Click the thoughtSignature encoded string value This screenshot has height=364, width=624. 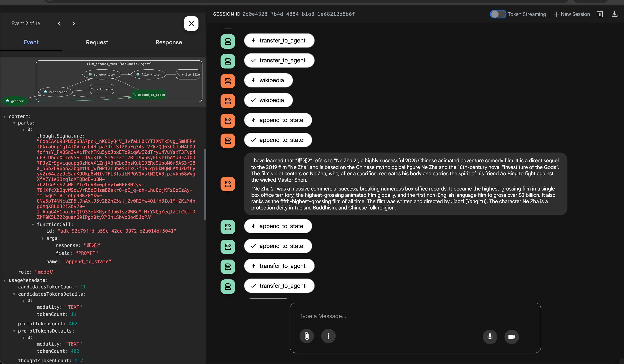pos(116,179)
